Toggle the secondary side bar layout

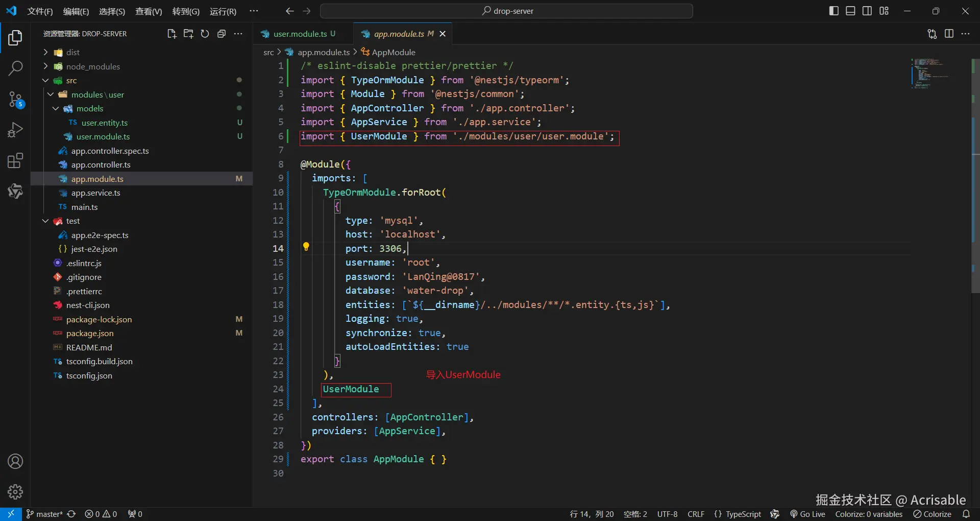[867, 11]
